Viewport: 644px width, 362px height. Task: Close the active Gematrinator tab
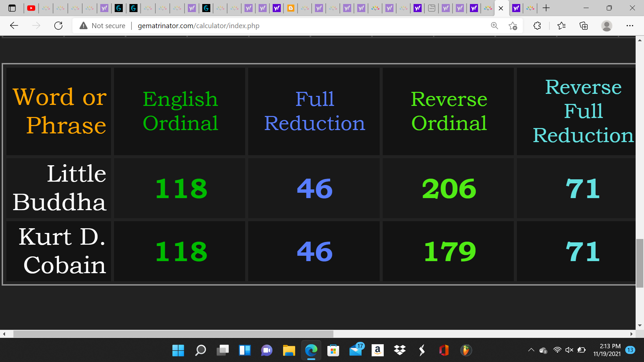click(x=501, y=8)
